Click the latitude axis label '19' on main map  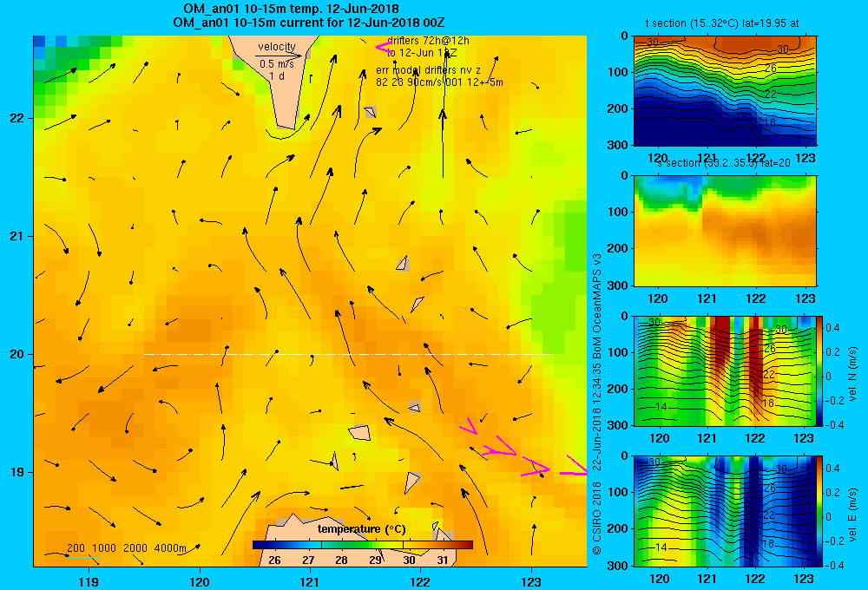[x=16, y=472]
